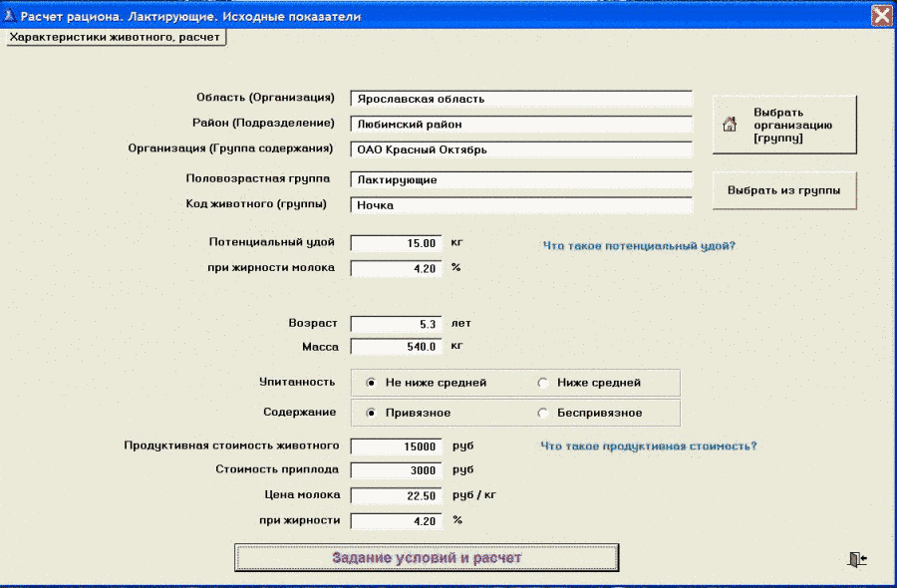Click the 'Потенциальный удой' label
Image resolution: width=897 pixels, height=588 pixels.
pos(272,242)
